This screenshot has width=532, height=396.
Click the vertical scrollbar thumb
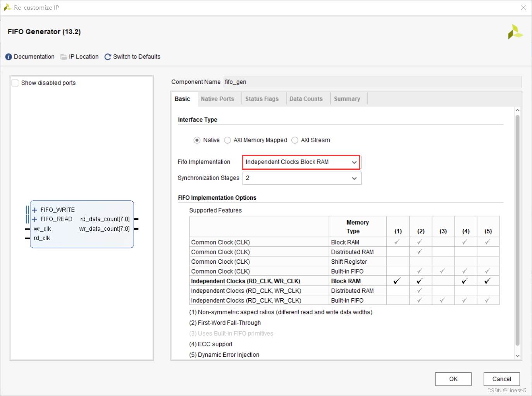click(x=518, y=230)
